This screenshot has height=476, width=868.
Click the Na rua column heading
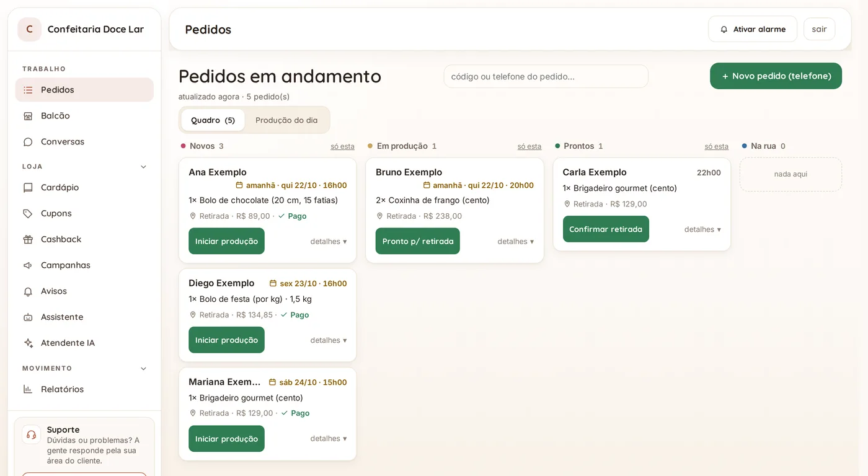[763, 146]
